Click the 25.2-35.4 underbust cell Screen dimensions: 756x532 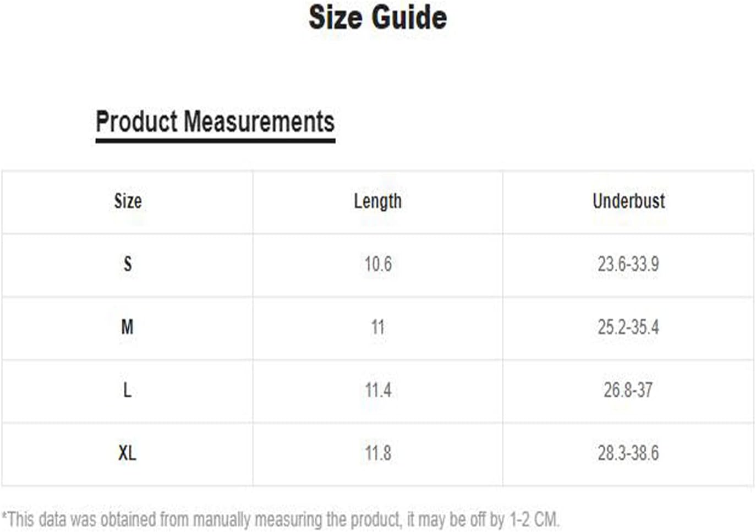(628, 327)
